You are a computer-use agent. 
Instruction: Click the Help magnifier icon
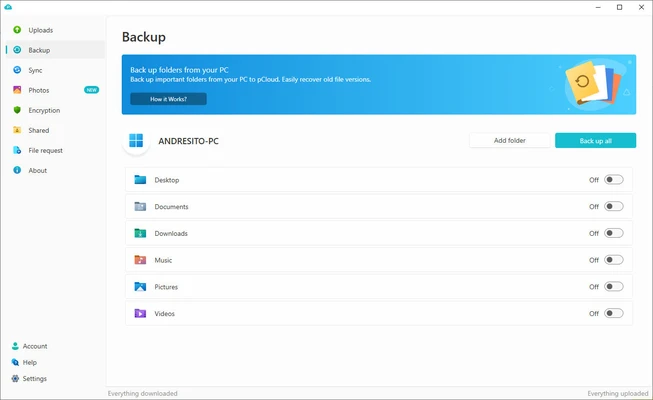15,362
